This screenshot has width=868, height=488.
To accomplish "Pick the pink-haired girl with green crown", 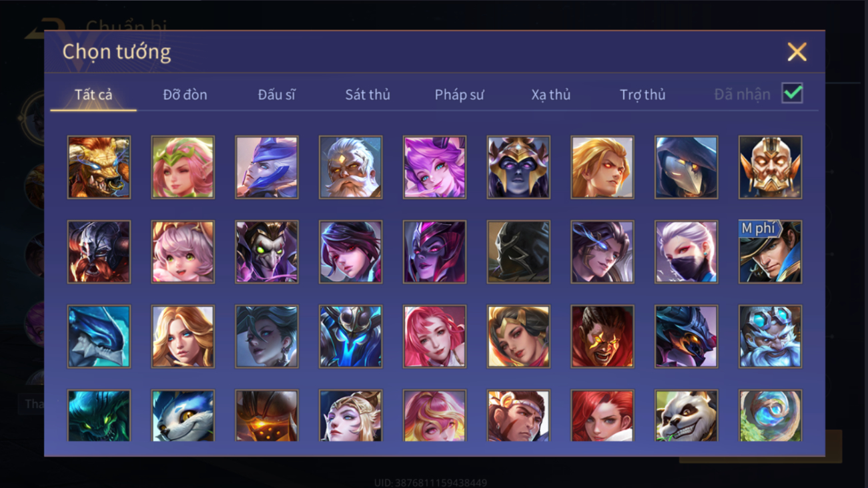I will pos(183,168).
